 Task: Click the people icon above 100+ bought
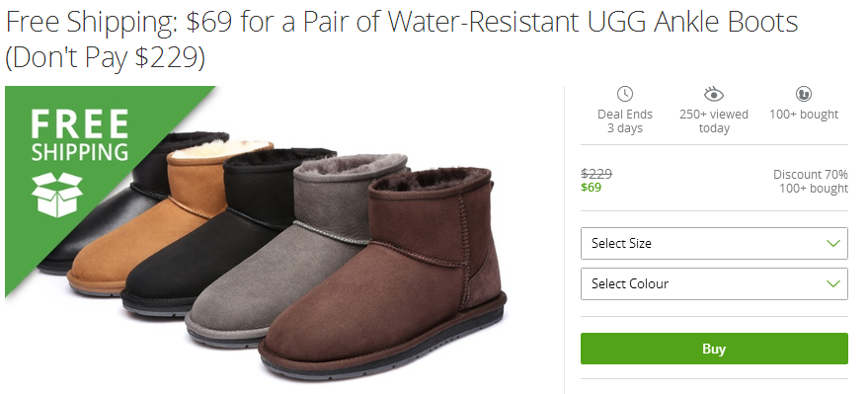coord(803,94)
